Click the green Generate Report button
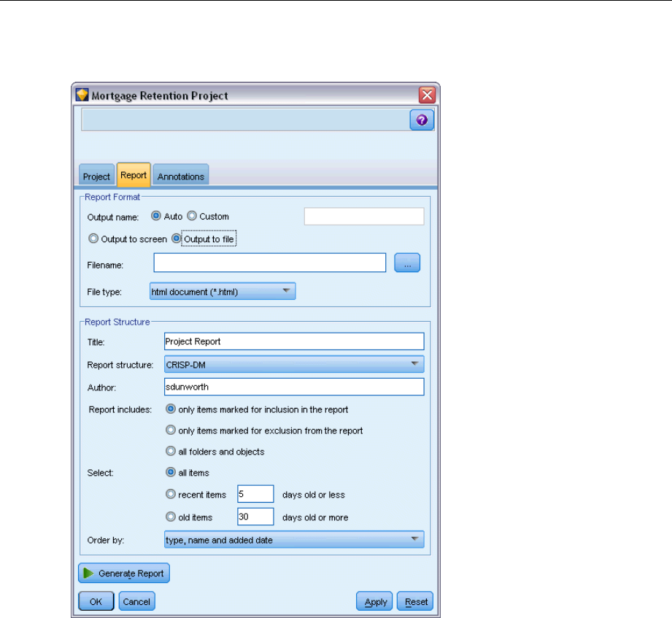This screenshot has height=618, width=672. click(x=124, y=573)
